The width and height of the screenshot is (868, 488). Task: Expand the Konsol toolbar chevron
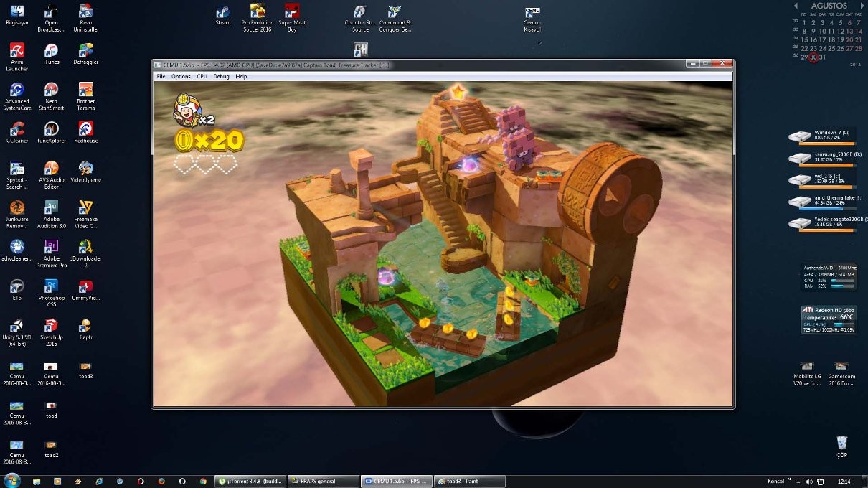789,479
